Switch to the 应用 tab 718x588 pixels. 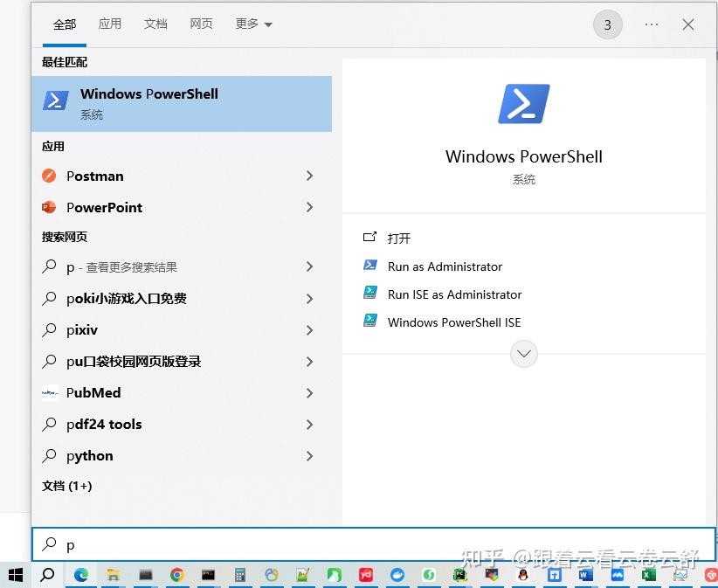[110, 24]
